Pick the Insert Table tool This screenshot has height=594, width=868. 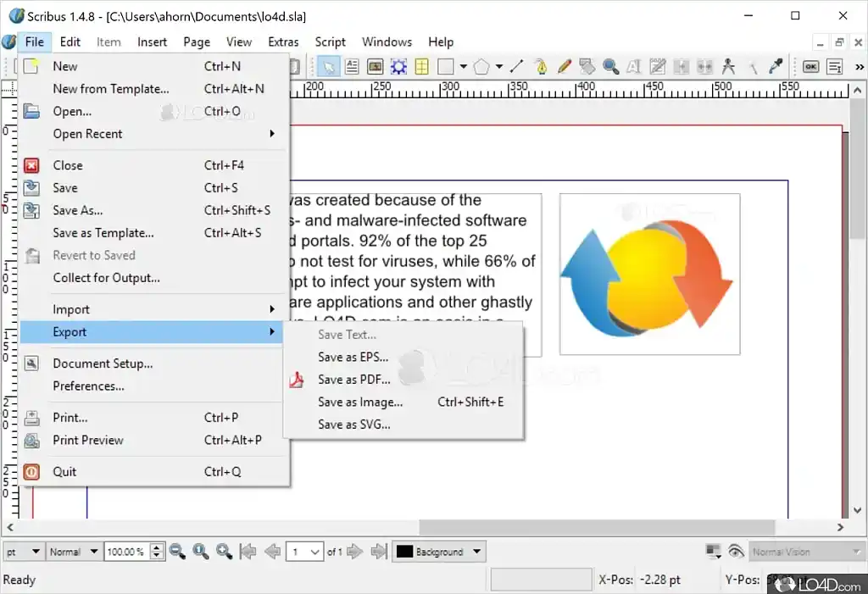pos(421,67)
